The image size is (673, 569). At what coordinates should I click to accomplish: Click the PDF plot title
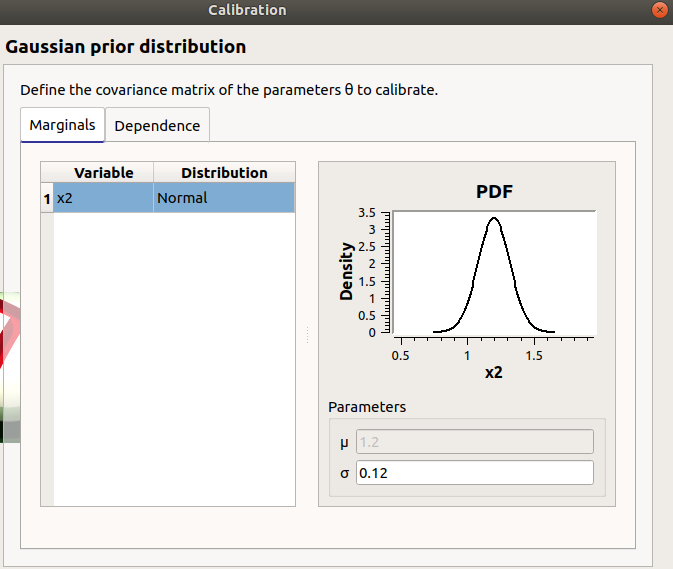click(x=494, y=192)
